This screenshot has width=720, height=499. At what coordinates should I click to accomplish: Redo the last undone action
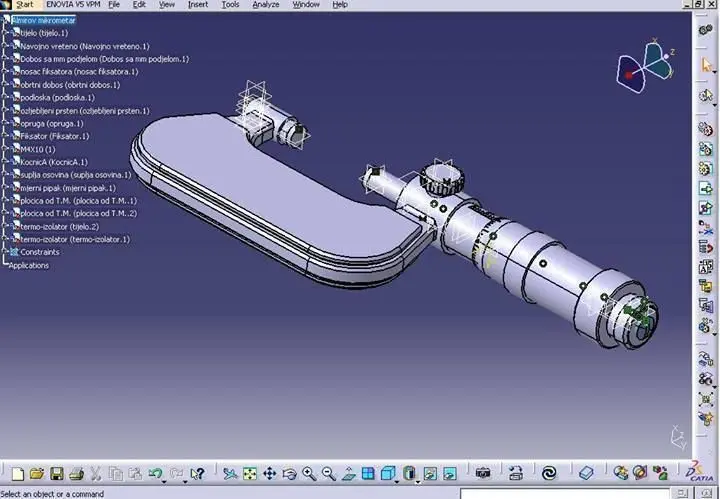(x=176, y=473)
